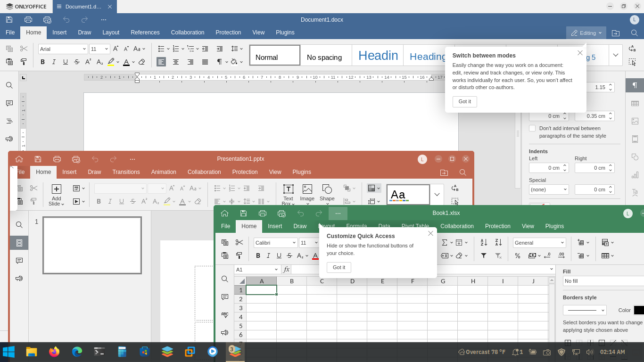Click Cut scissors icon in Book1 ribbon

coord(239,242)
